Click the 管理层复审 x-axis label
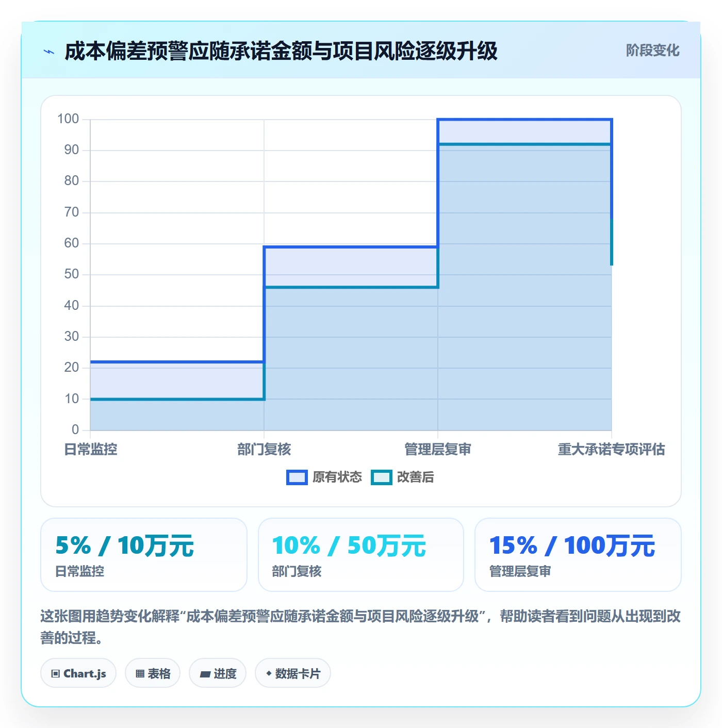This screenshot has height=728, width=722. [438, 450]
